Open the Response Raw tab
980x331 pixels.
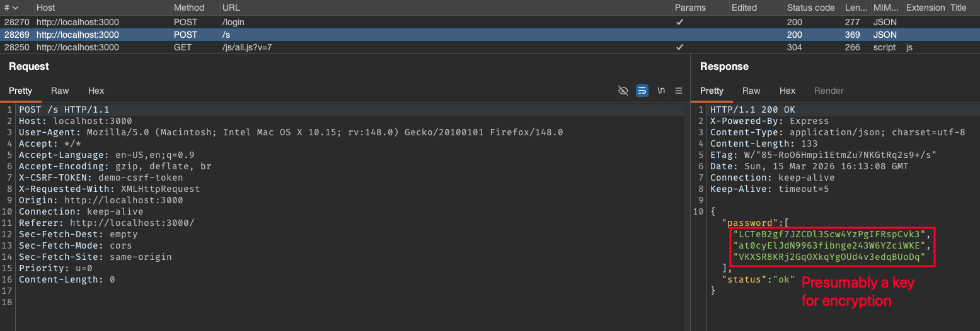point(751,91)
